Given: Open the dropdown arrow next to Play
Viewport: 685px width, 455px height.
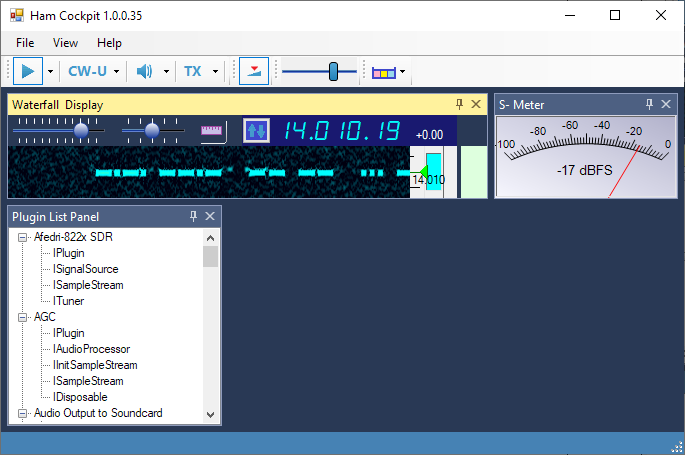Looking at the screenshot, I should coord(50,72).
